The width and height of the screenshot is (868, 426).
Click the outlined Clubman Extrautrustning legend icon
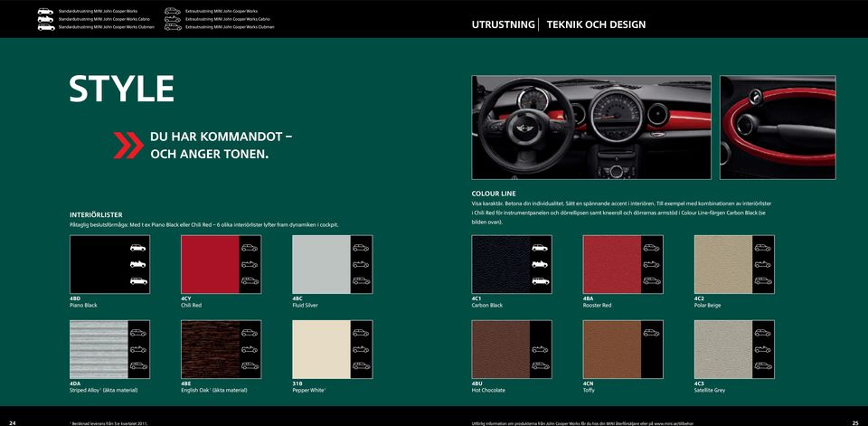(173, 26)
